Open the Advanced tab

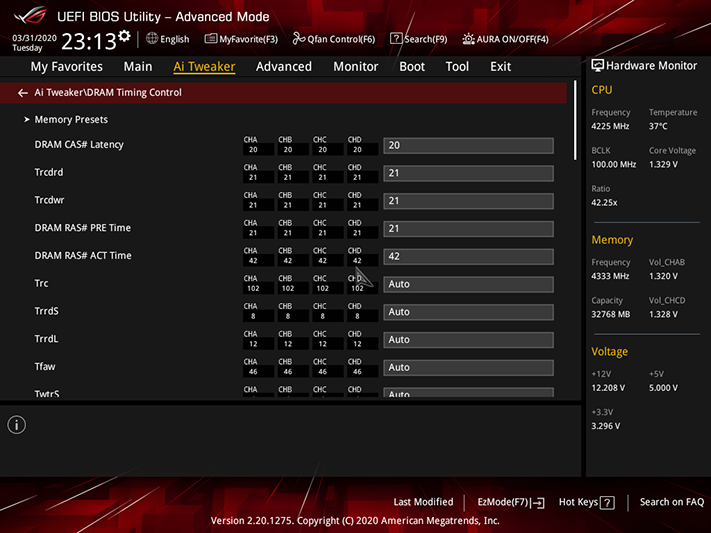click(x=284, y=66)
